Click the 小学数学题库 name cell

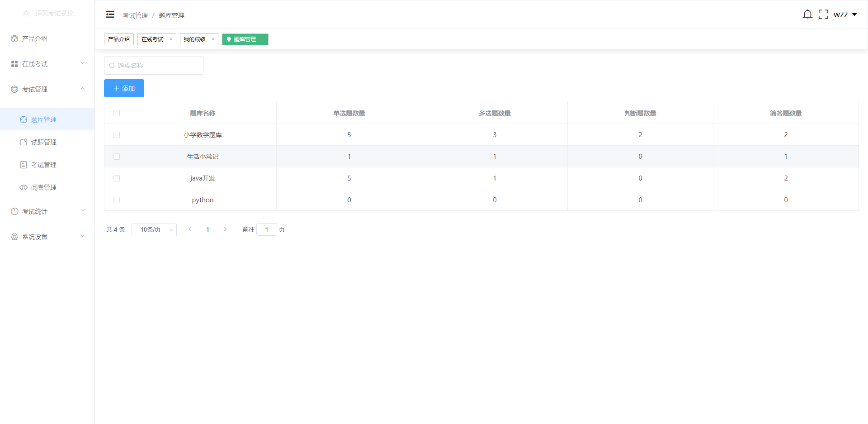tap(203, 135)
